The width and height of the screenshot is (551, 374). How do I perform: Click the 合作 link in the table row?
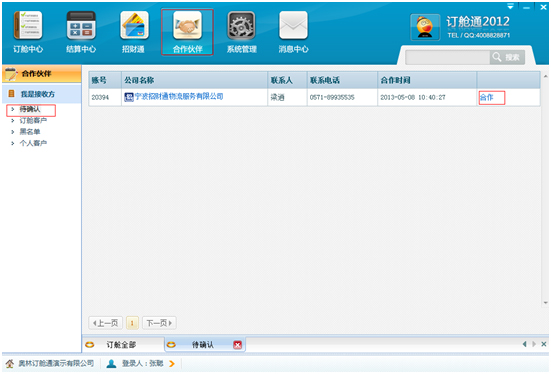coord(487,97)
